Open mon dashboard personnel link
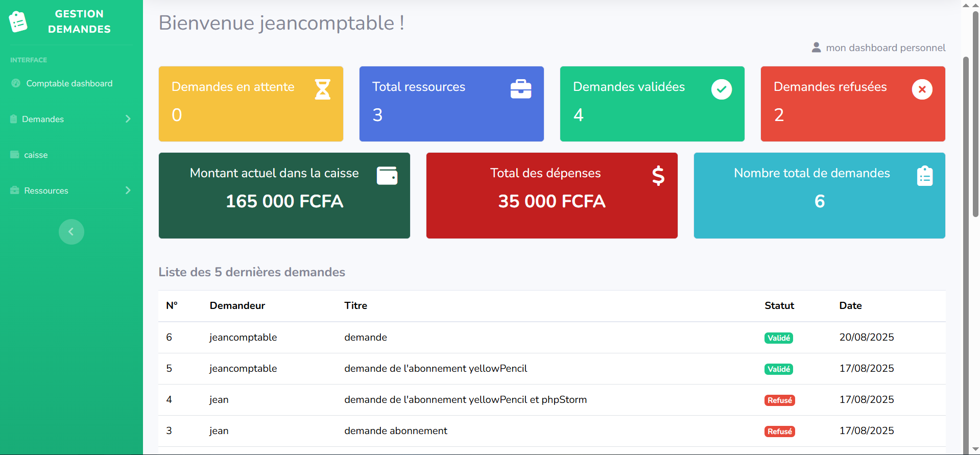 coord(886,47)
